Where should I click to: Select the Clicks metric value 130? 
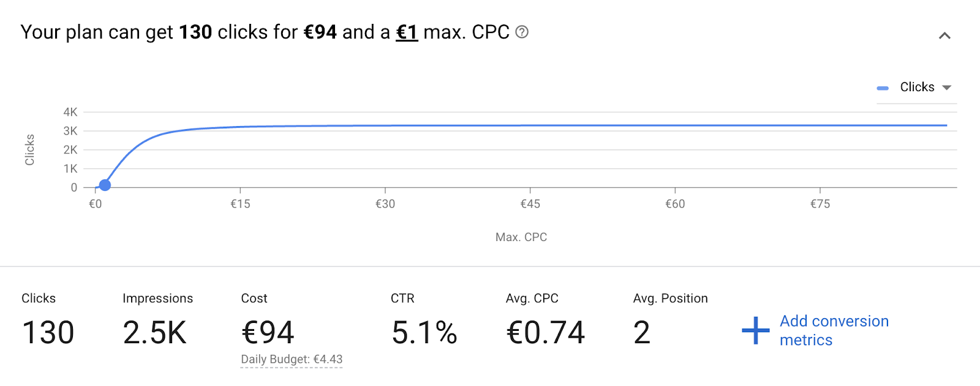coord(48,333)
